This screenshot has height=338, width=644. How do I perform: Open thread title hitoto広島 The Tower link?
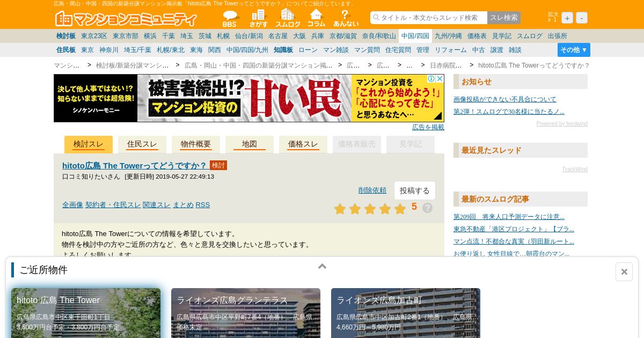click(135, 165)
